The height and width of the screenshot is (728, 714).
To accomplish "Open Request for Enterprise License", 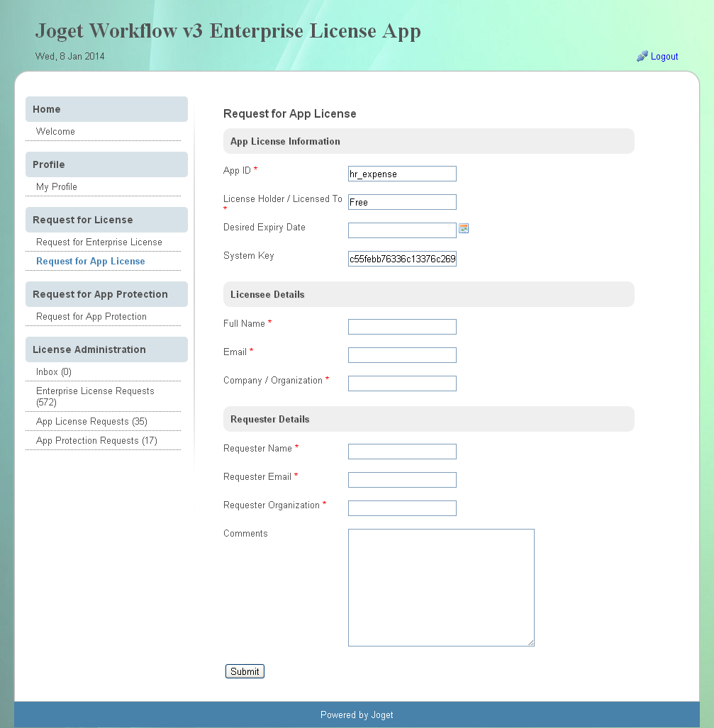I will point(99,242).
